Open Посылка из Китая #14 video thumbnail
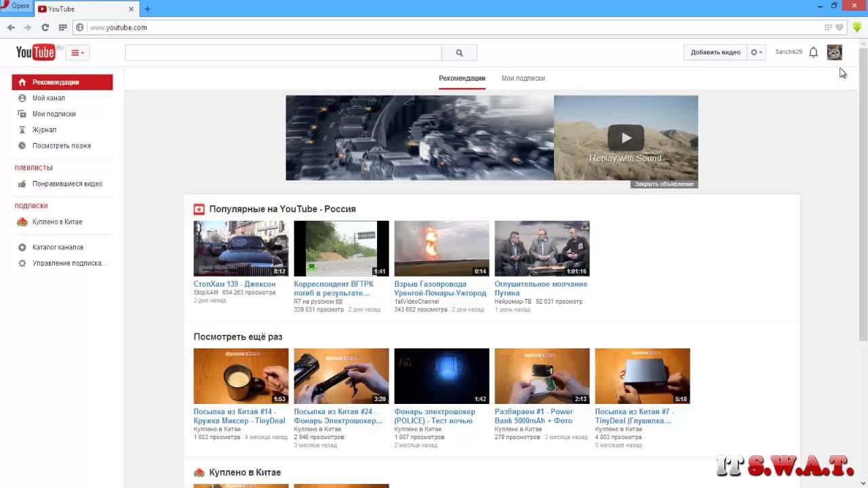This screenshot has height=488, width=868. click(x=241, y=376)
